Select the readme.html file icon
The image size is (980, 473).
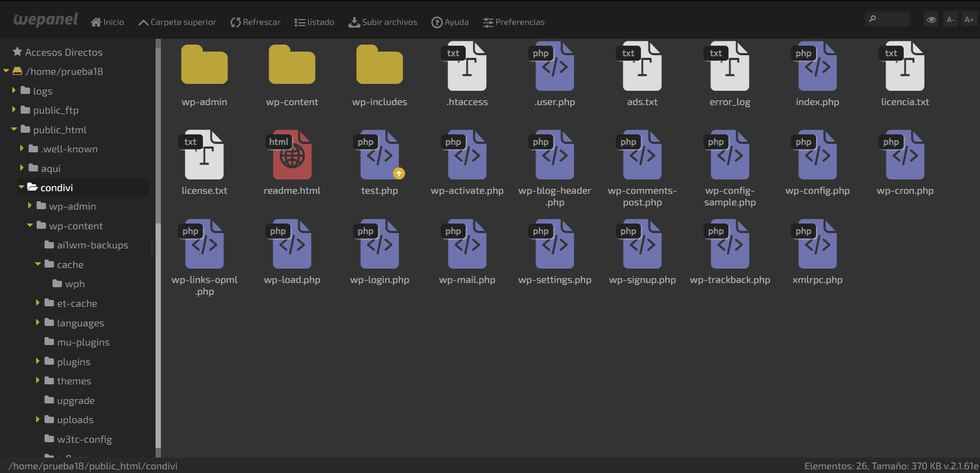coord(292,155)
